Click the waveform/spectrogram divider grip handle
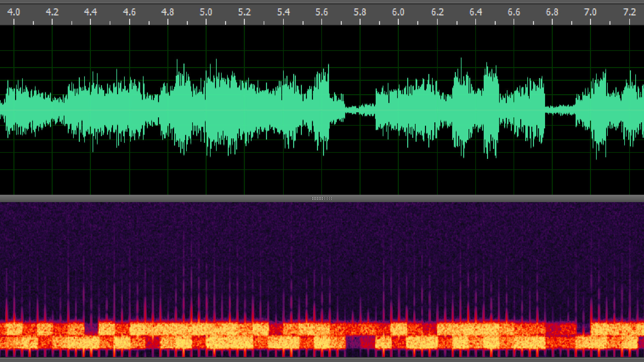Viewport: 644px width, 362px height. [x=322, y=198]
